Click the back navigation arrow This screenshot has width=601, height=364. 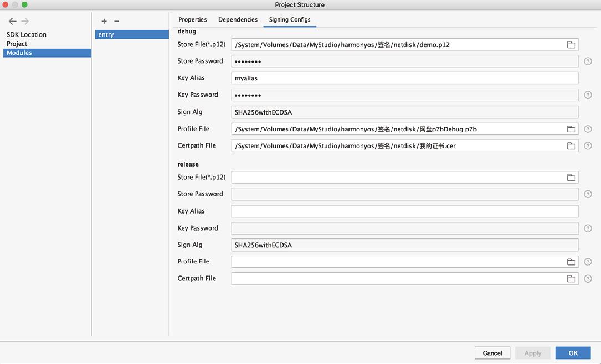pos(12,21)
